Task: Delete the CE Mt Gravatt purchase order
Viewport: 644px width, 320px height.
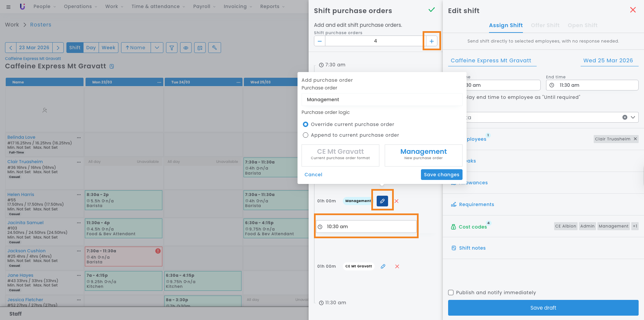Action: click(x=397, y=266)
